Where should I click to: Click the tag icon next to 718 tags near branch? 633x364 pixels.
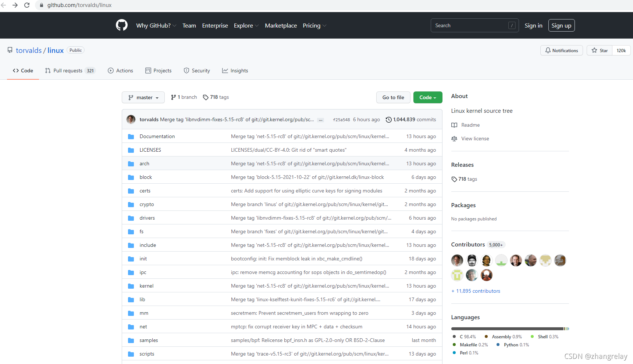click(x=206, y=97)
